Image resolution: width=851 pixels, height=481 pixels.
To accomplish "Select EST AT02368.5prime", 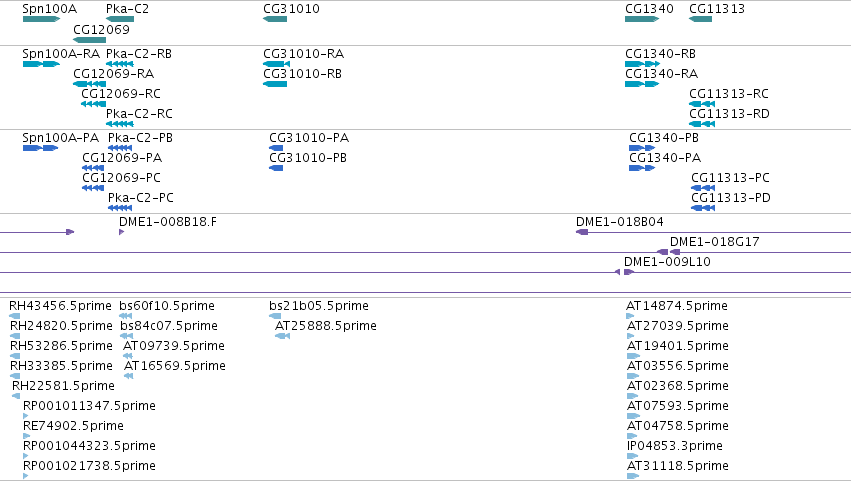I will click(x=678, y=387).
